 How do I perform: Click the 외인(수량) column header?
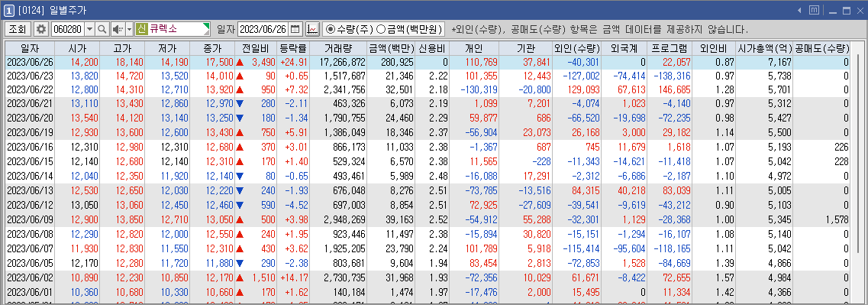tap(576, 48)
